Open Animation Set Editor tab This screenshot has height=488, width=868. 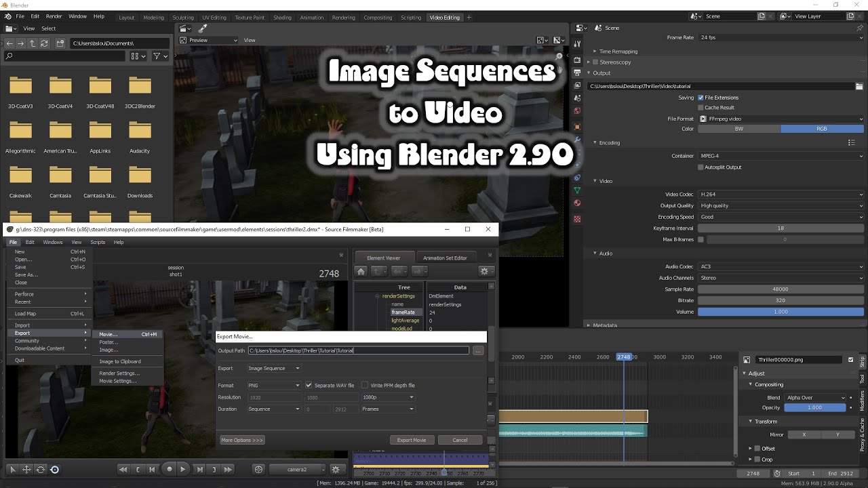pyautogui.click(x=445, y=258)
